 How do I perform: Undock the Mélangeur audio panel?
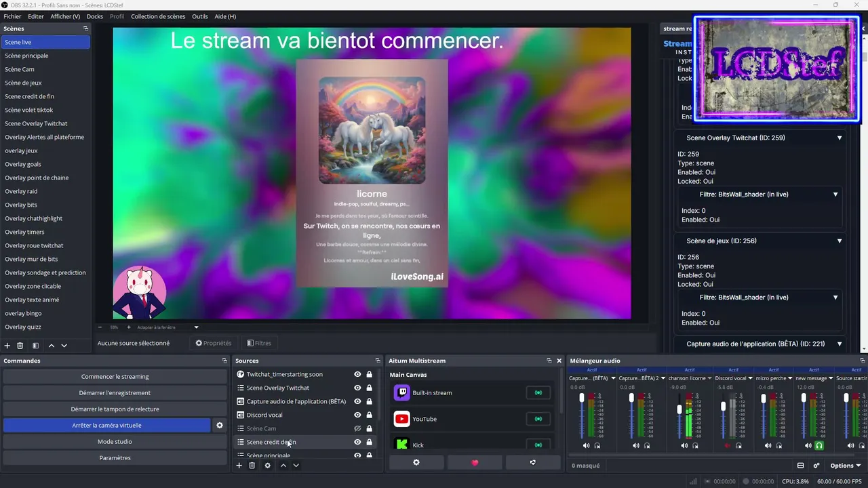point(863,361)
